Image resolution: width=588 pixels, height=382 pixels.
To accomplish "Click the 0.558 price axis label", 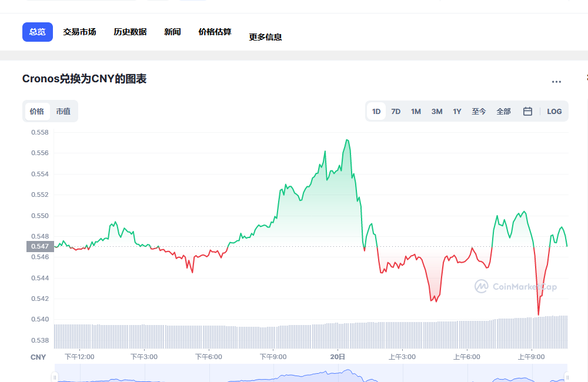I will coord(40,132).
